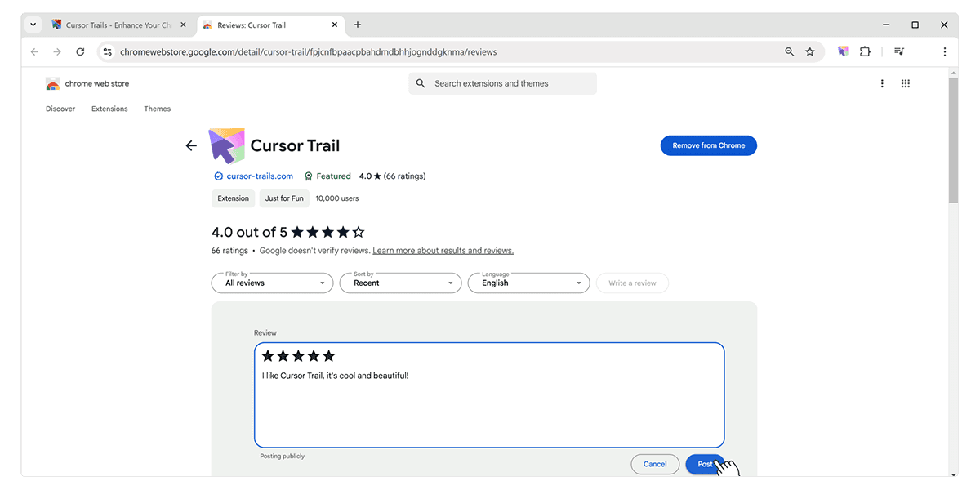Go back to the previous page
Image resolution: width=980 pixels, height=490 pixels.
point(34,51)
